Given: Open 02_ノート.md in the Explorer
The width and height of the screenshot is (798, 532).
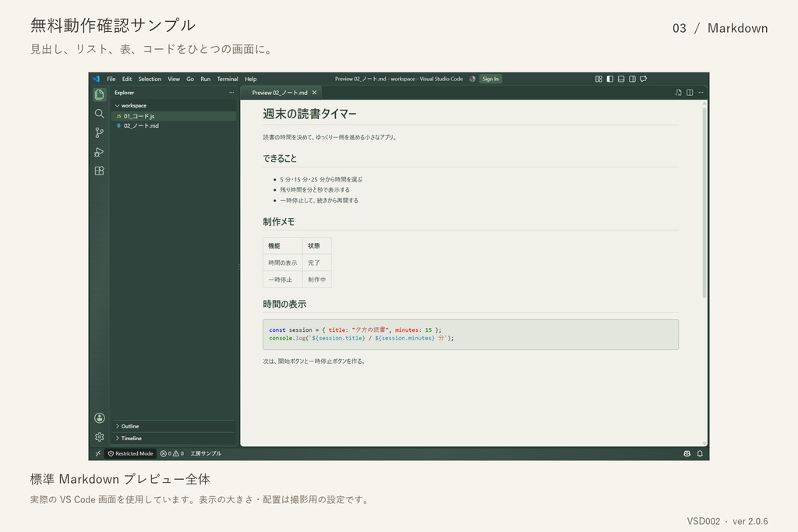Looking at the screenshot, I should (174, 125).
